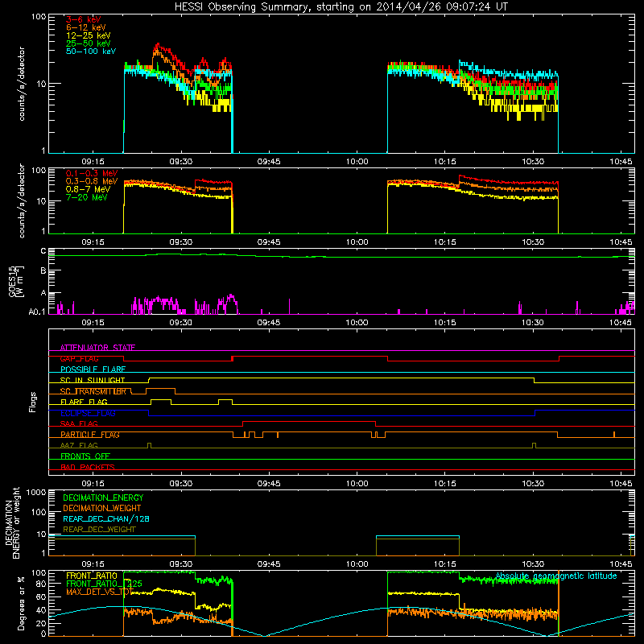The height and width of the screenshot is (644, 644).
Task: Select the SAA_FLAG label
Action: [x=79, y=424]
